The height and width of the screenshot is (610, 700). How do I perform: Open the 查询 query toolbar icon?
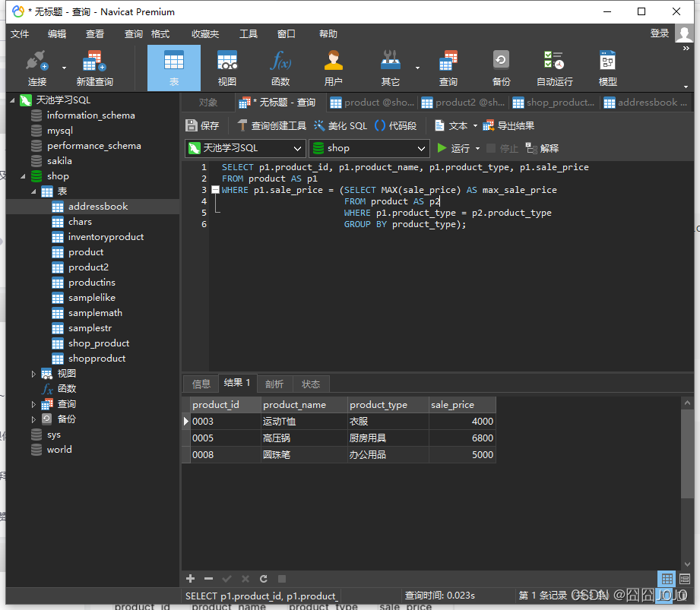(x=448, y=68)
